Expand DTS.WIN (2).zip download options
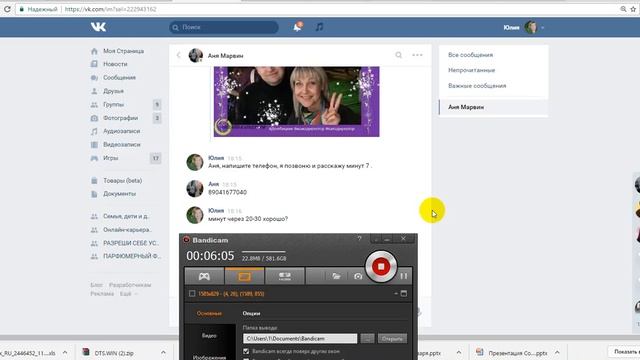This screenshot has height=360, width=640. point(163,353)
